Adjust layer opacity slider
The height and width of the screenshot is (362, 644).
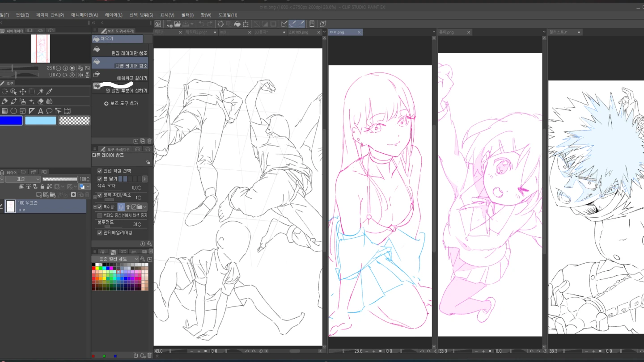click(60, 179)
